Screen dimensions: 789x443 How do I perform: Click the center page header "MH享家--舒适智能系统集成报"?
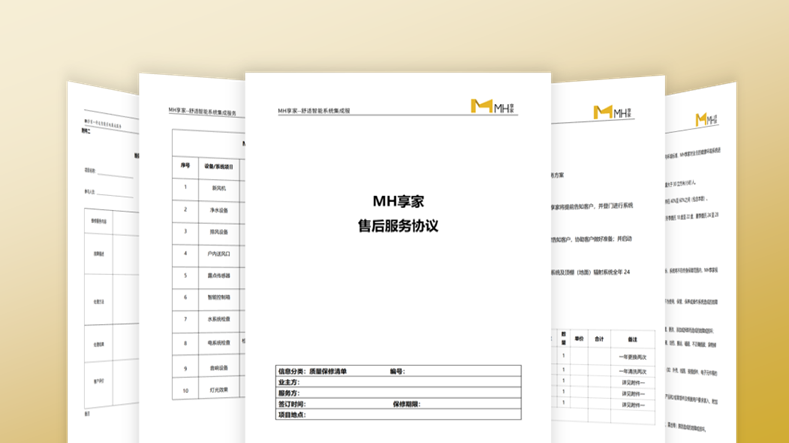(313, 111)
